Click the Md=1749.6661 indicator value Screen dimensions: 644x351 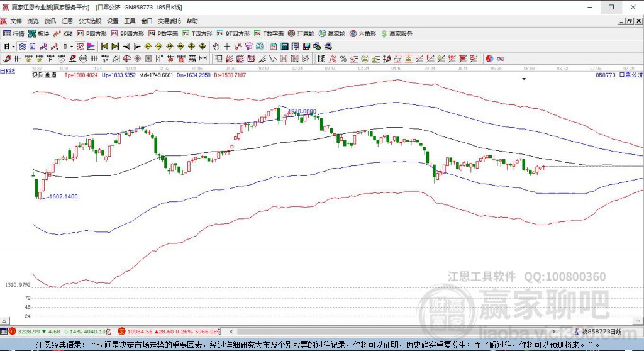point(156,75)
